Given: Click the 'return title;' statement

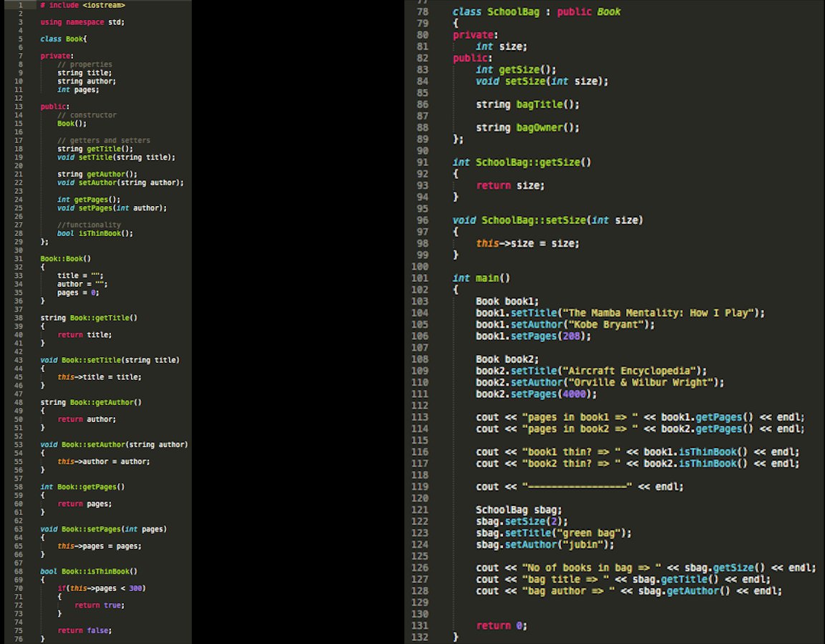Looking at the screenshot, I should pyautogui.click(x=84, y=335).
